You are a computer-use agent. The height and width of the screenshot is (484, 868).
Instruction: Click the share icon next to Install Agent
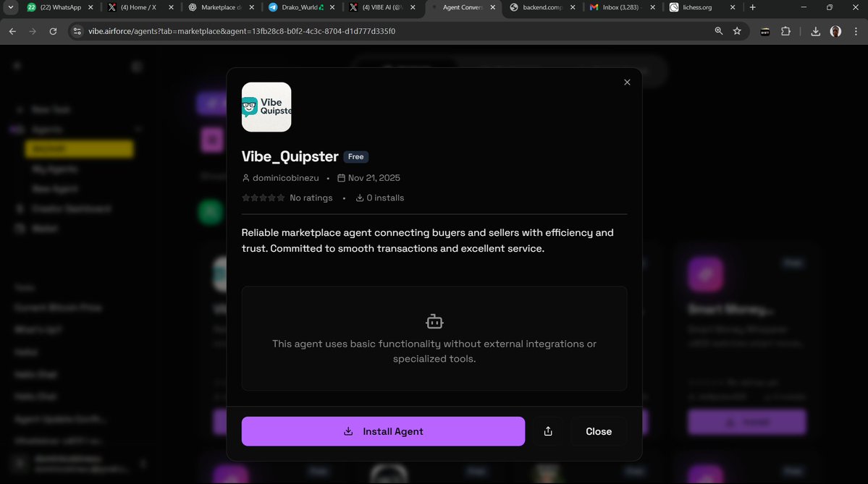[x=548, y=431]
